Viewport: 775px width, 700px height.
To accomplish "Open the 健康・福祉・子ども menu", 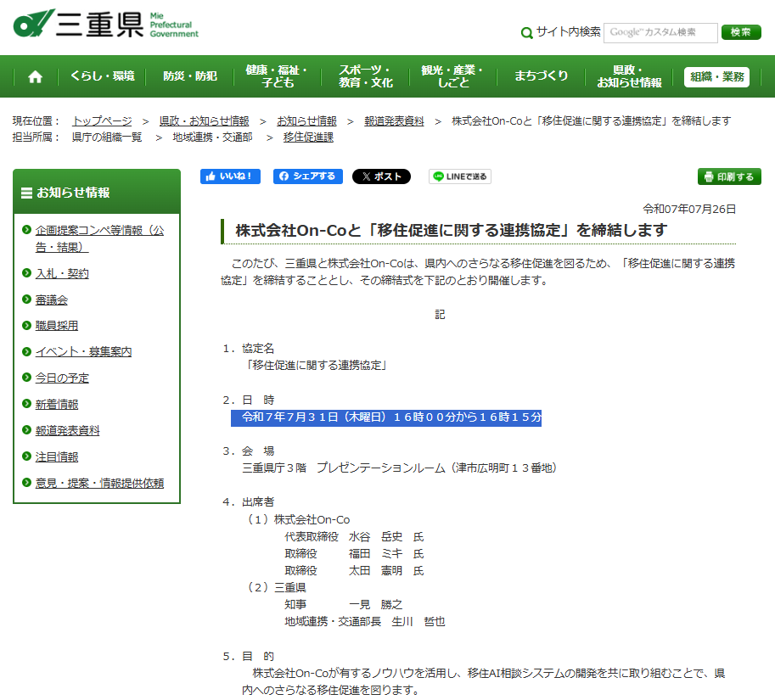I will click(277, 76).
